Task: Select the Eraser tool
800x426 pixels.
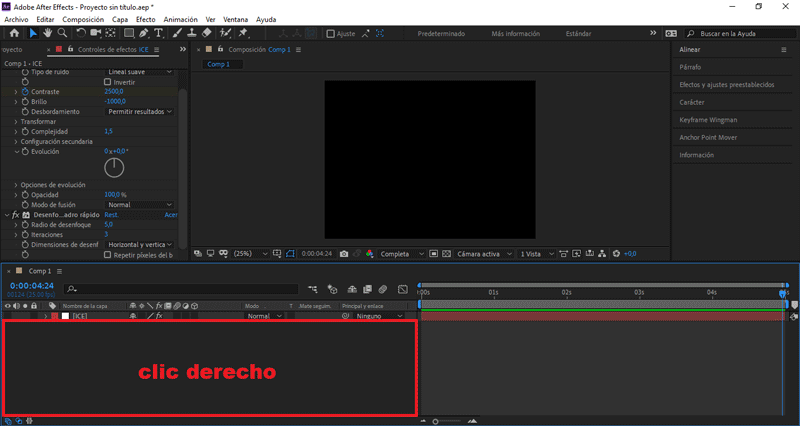Action: click(207, 33)
